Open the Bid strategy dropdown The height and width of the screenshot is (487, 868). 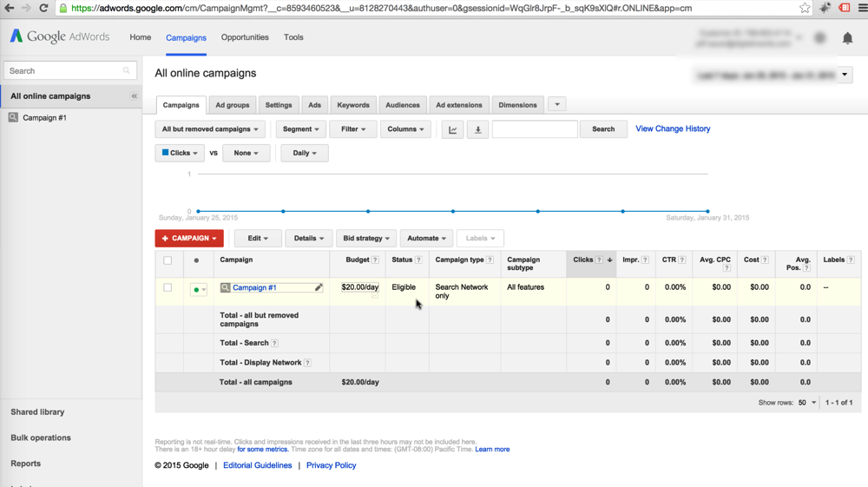pyautogui.click(x=366, y=239)
